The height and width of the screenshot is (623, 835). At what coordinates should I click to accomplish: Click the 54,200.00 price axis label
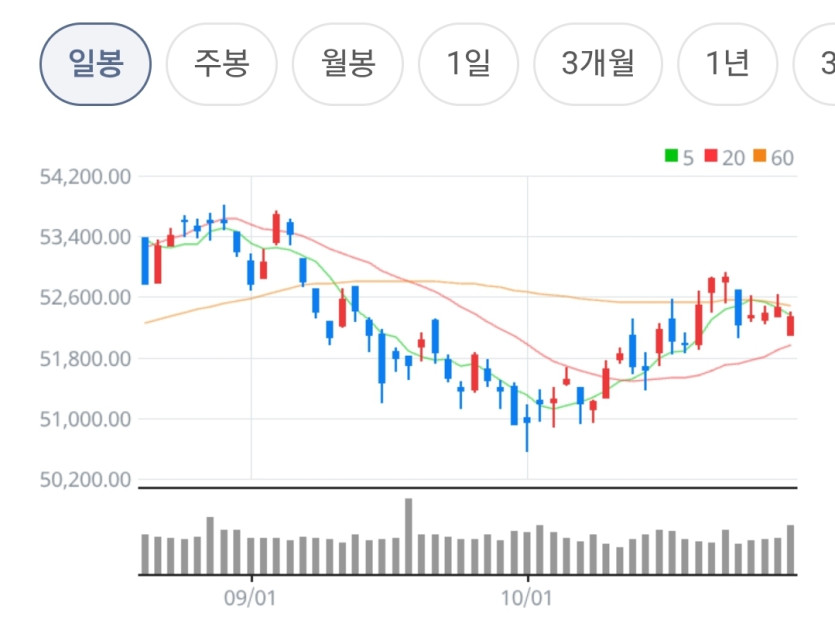click(85, 177)
